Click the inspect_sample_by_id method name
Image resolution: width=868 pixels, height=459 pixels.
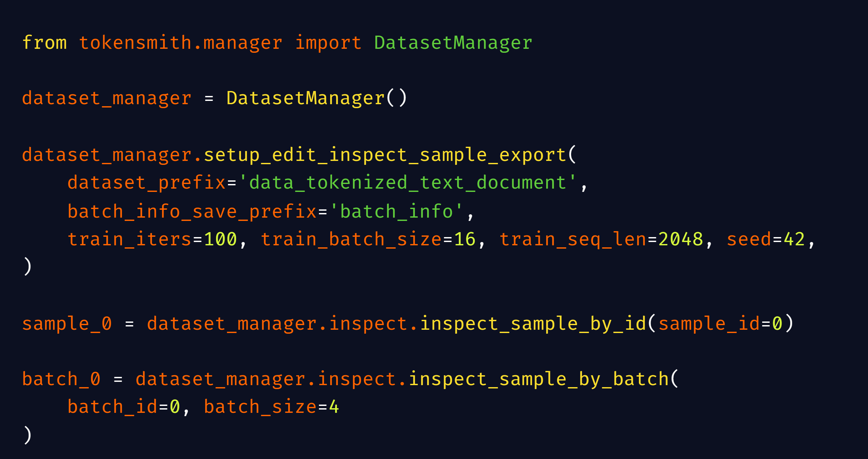[533, 324]
